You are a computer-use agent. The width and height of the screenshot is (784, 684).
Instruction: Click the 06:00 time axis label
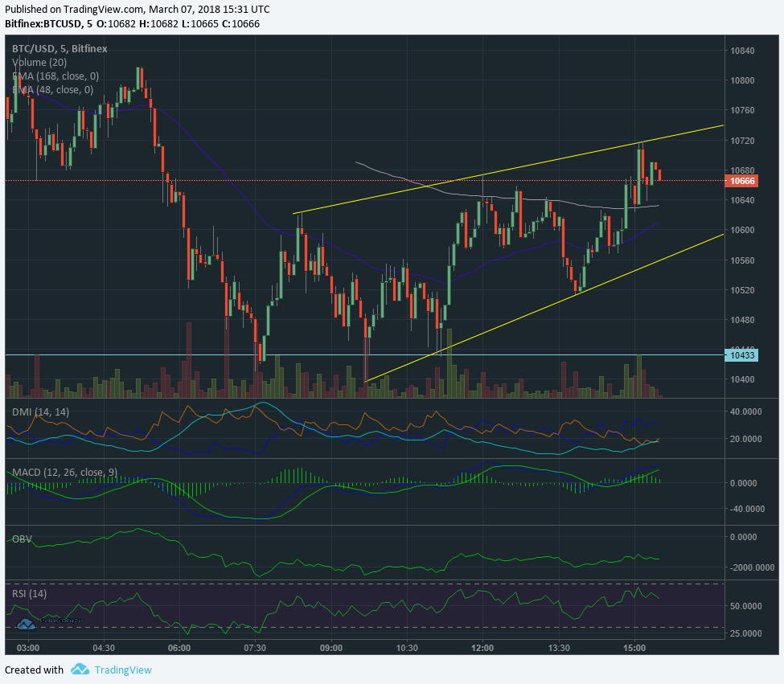[x=179, y=648]
